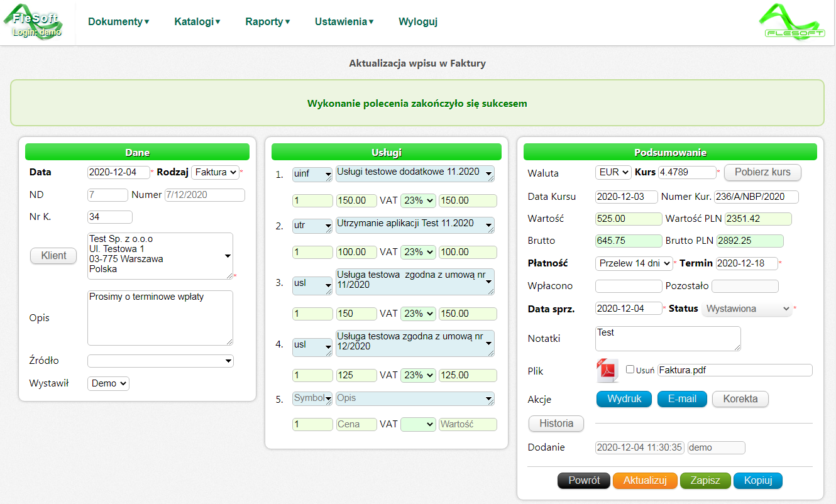Image resolution: width=836 pixels, height=504 pixels.
Task: Open the Rodzaj Faktura dropdown
Action: click(215, 172)
